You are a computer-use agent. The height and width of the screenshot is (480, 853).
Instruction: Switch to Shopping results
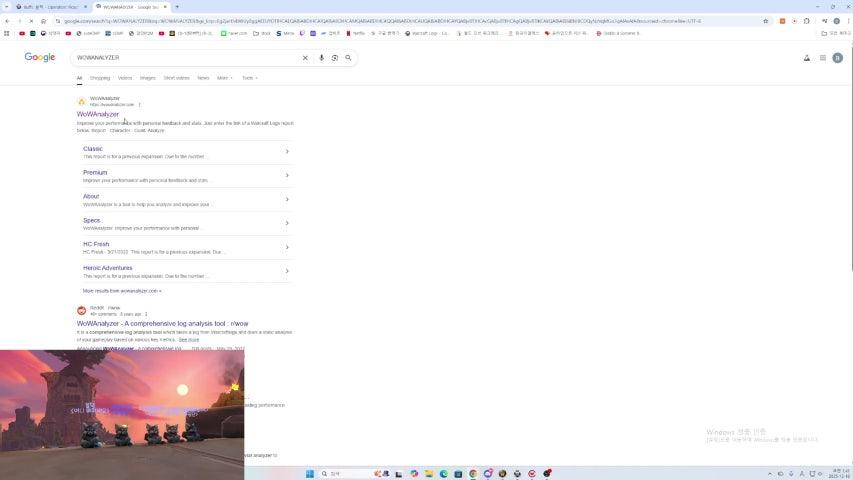click(x=100, y=78)
